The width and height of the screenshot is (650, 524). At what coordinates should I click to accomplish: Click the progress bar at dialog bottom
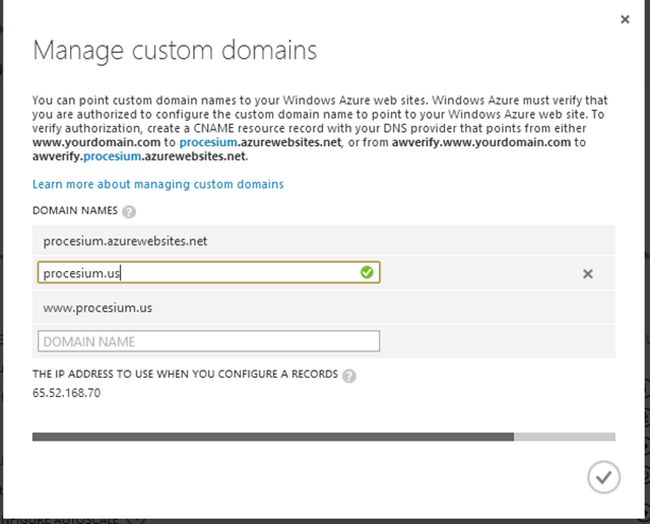tap(324, 437)
